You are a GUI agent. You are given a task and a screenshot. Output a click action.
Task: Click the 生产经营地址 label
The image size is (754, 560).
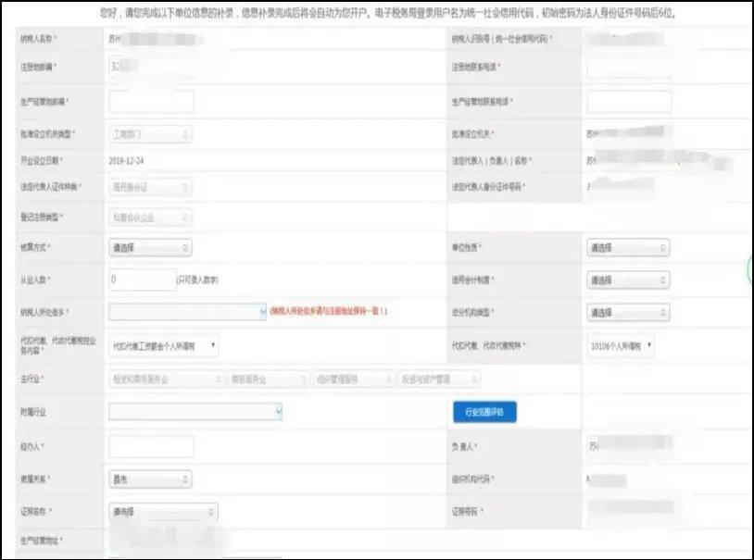tap(42, 541)
